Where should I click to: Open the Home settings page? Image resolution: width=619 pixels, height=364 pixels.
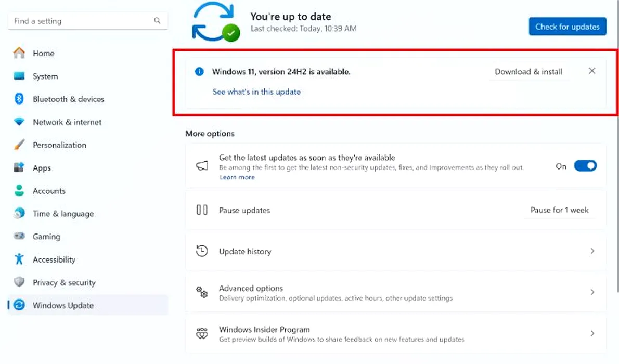[87, 53]
